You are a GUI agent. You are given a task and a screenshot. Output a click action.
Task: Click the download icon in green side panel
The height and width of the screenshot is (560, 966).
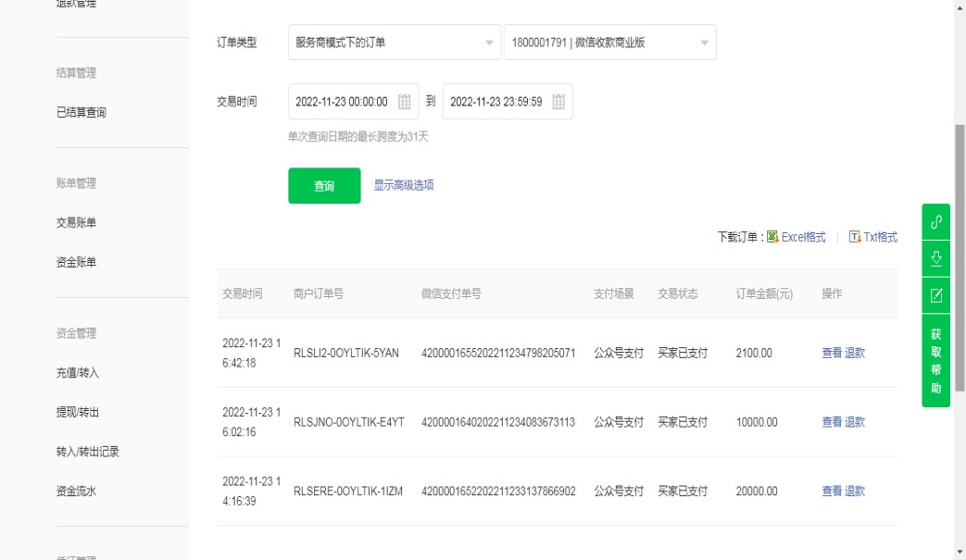point(935,258)
